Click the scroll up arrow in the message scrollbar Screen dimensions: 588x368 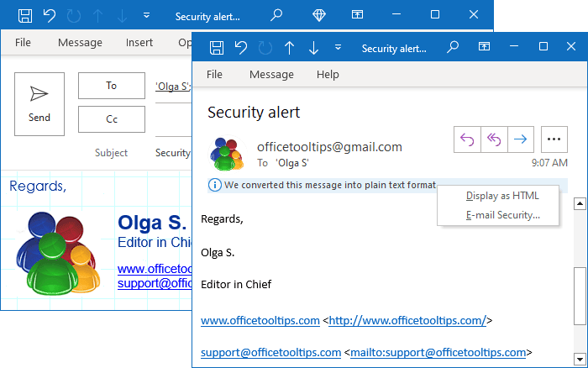click(580, 203)
